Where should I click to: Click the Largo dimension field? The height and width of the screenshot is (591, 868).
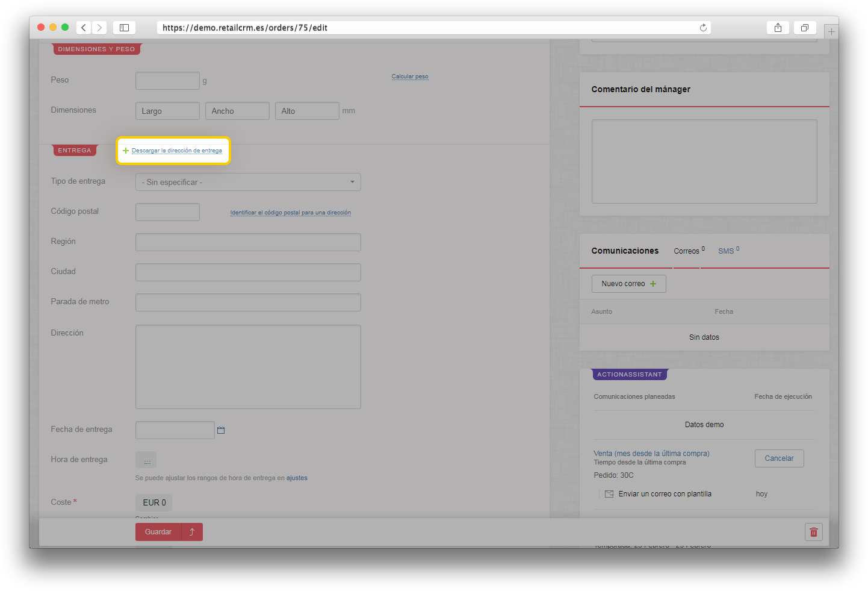pos(167,111)
